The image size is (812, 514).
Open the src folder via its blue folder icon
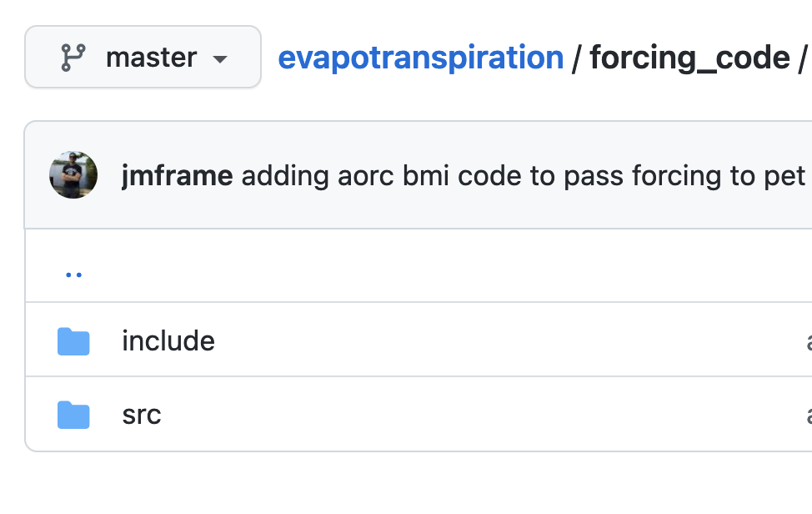73,414
